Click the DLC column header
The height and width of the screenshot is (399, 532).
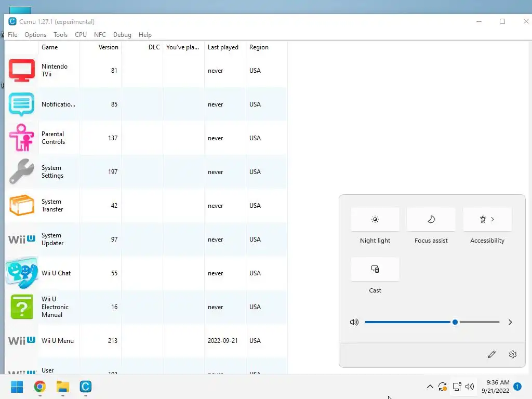tap(142, 47)
